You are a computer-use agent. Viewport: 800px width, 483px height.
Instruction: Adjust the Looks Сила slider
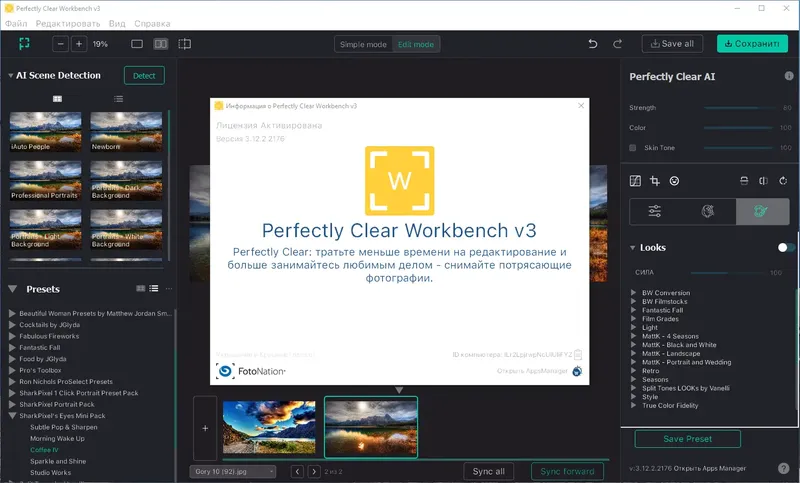(727, 273)
